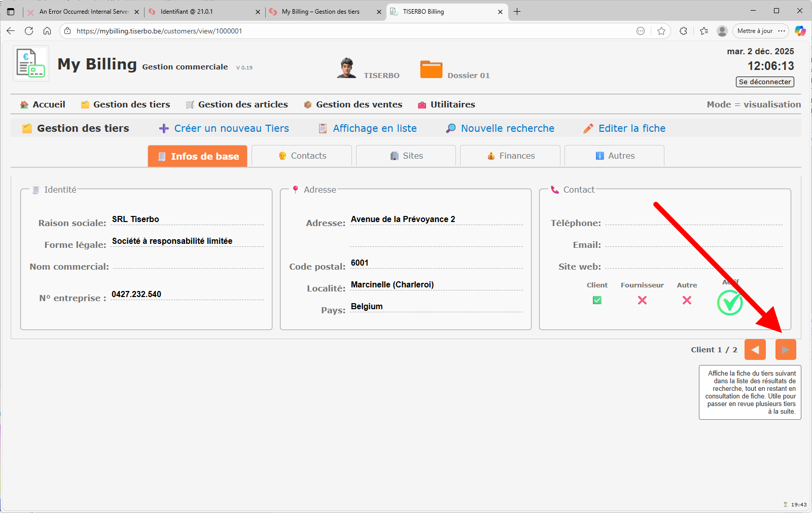
Task: Click Créer un nouveau Tiers link
Action: (224, 128)
